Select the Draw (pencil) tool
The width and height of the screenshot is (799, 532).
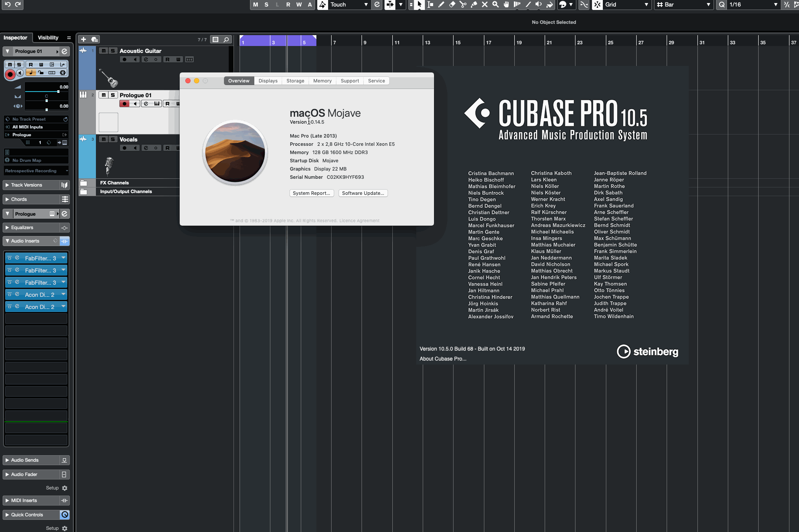[441, 4]
